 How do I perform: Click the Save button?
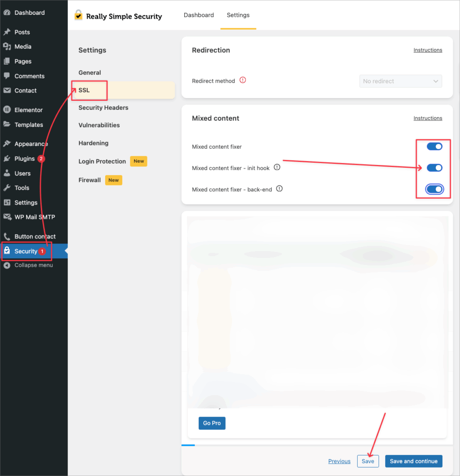pos(367,461)
